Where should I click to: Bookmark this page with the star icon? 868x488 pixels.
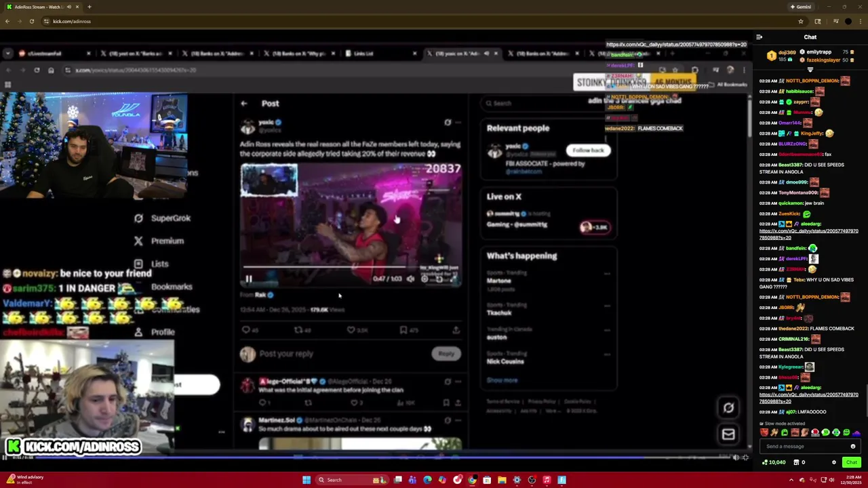click(801, 21)
